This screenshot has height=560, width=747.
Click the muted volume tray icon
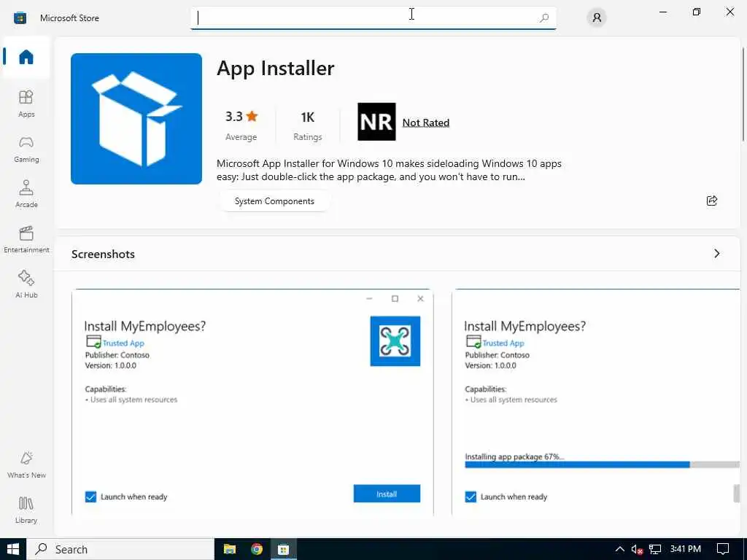pos(637,550)
